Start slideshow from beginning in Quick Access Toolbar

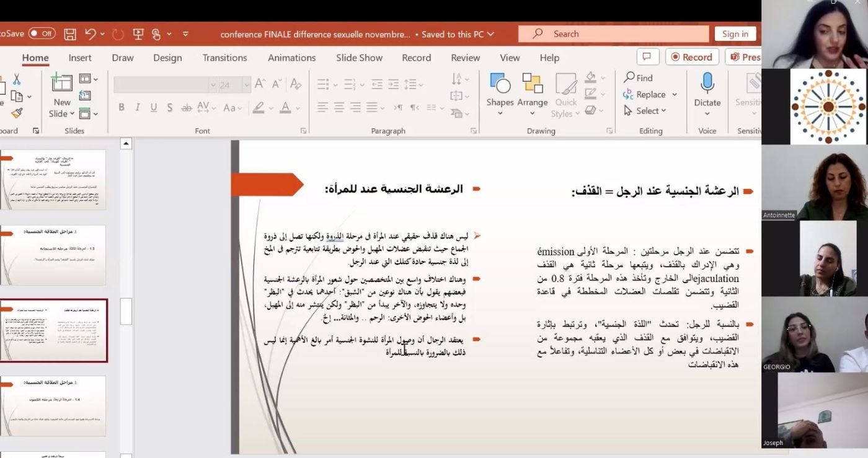point(138,34)
